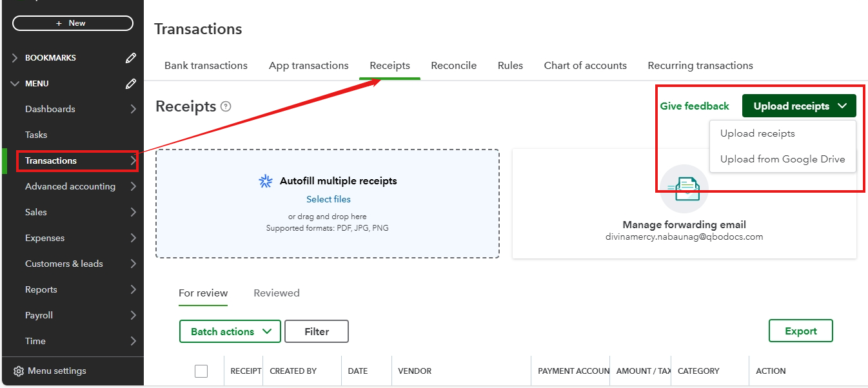Choose Upload from Google Drive
This screenshot has width=868, height=388.
782,159
